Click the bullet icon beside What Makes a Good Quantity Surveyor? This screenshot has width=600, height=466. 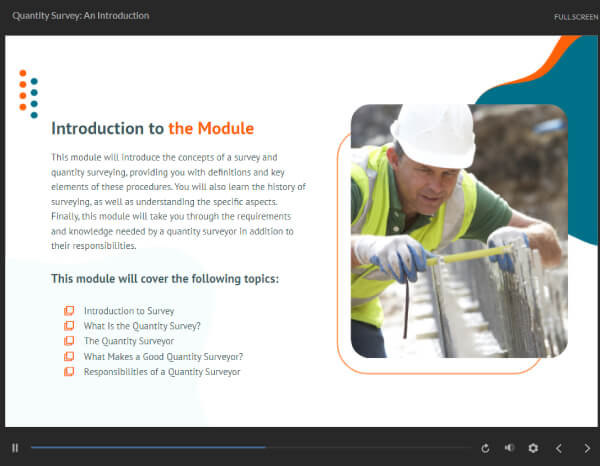[69, 356]
